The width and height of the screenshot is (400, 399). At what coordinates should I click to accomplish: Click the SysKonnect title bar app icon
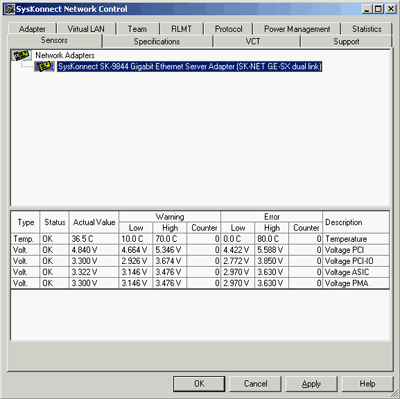click(10, 9)
